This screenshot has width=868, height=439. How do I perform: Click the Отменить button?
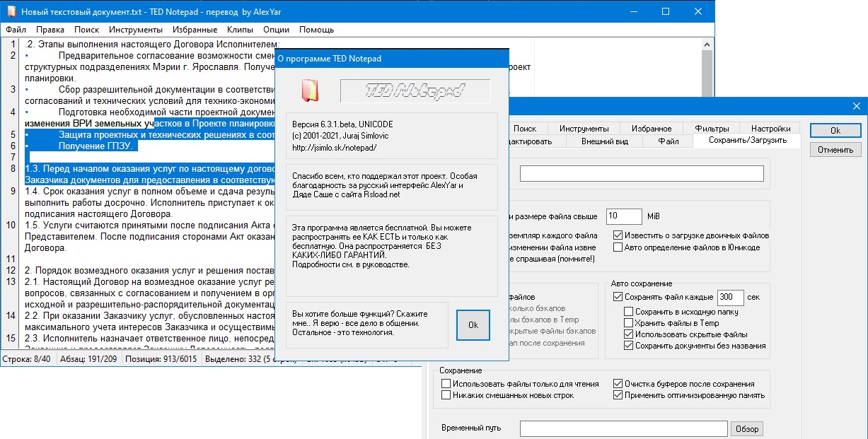[x=835, y=150]
